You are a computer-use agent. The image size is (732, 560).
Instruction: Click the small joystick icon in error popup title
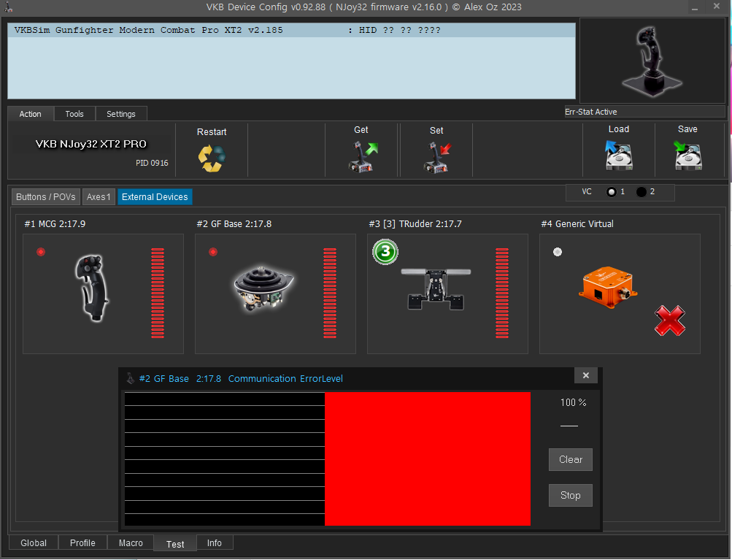pos(130,378)
